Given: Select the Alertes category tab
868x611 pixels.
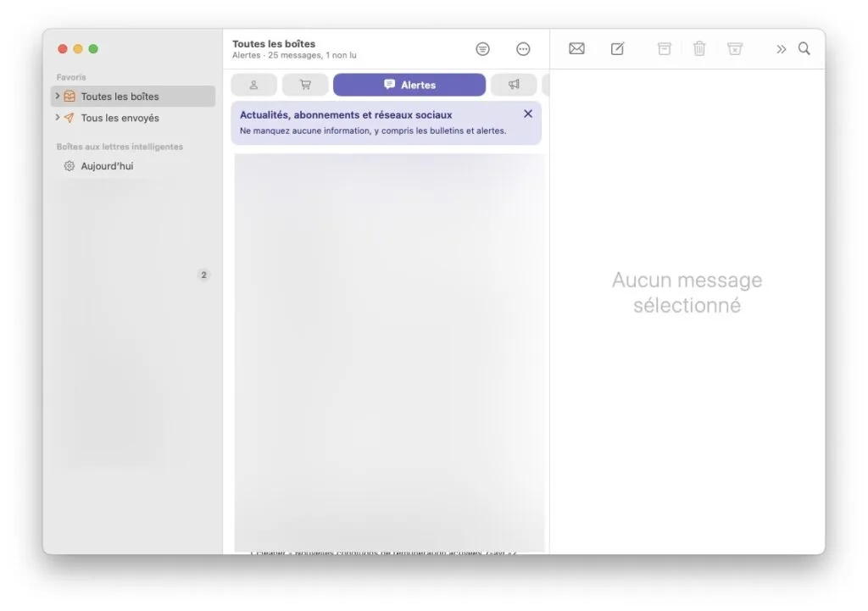Looking at the screenshot, I should [x=409, y=85].
